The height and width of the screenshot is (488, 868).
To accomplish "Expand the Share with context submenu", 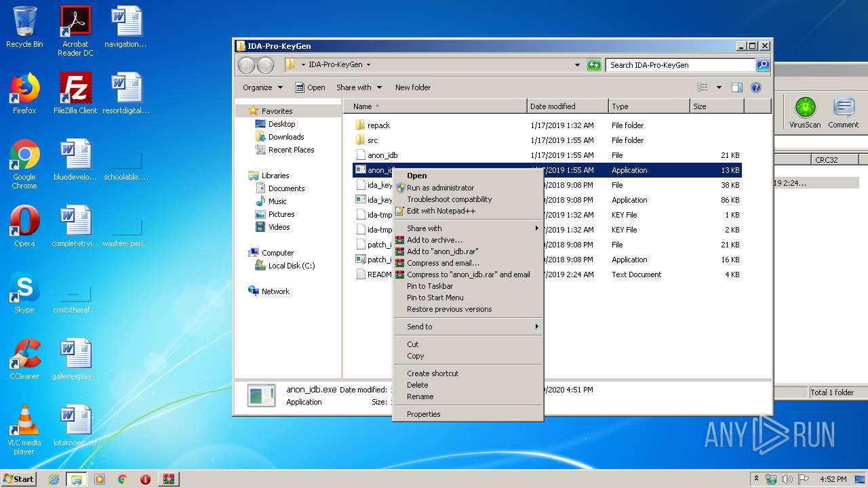I will tap(468, 228).
